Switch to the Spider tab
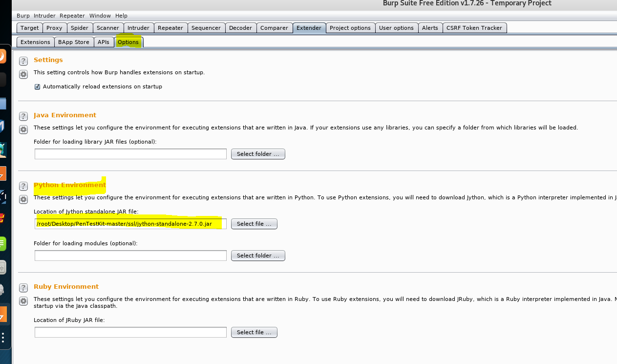The width and height of the screenshot is (617, 364). (80, 28)
